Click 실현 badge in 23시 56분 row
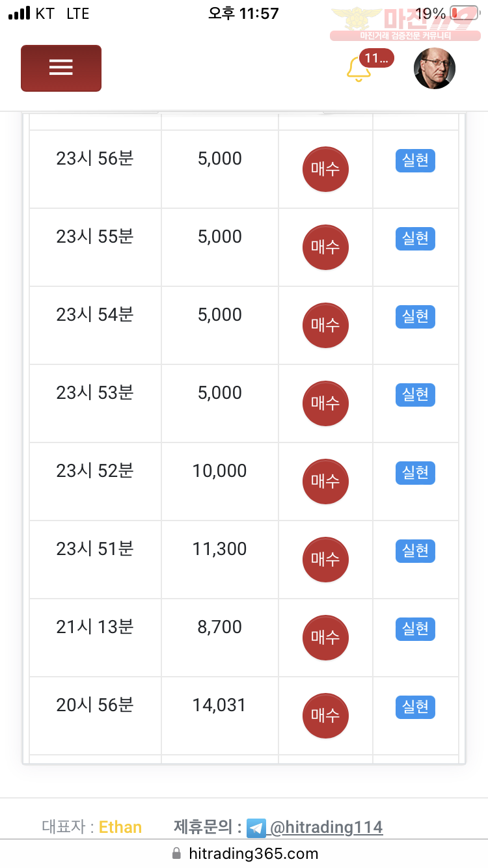Viewport: 488px width, 868px height. pos(415,161)
